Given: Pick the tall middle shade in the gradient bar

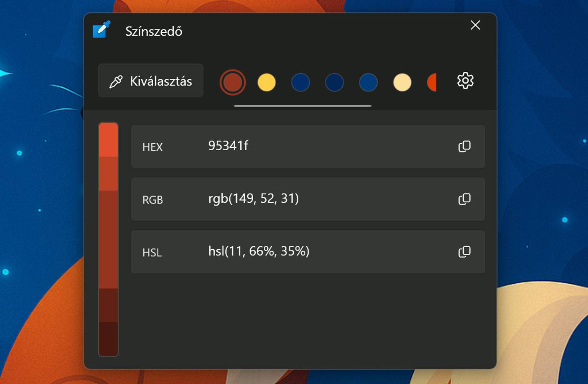Looking at the screenshot, I should point(108,240).
